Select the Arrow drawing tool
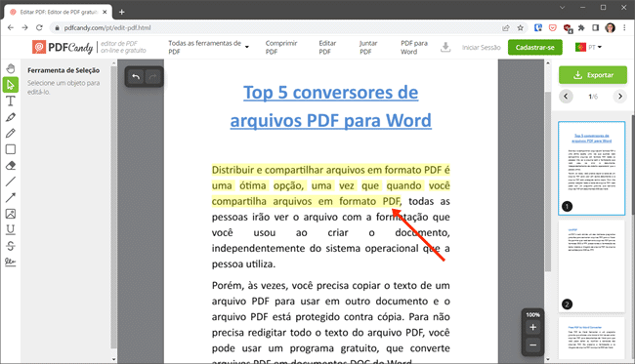 tap(11, 198)
